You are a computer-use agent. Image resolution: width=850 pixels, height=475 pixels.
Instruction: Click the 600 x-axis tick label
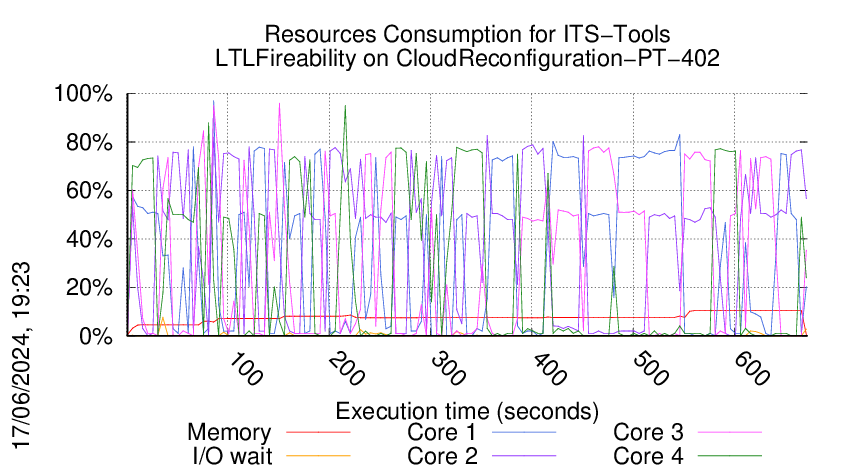click(x=751, y=369)
